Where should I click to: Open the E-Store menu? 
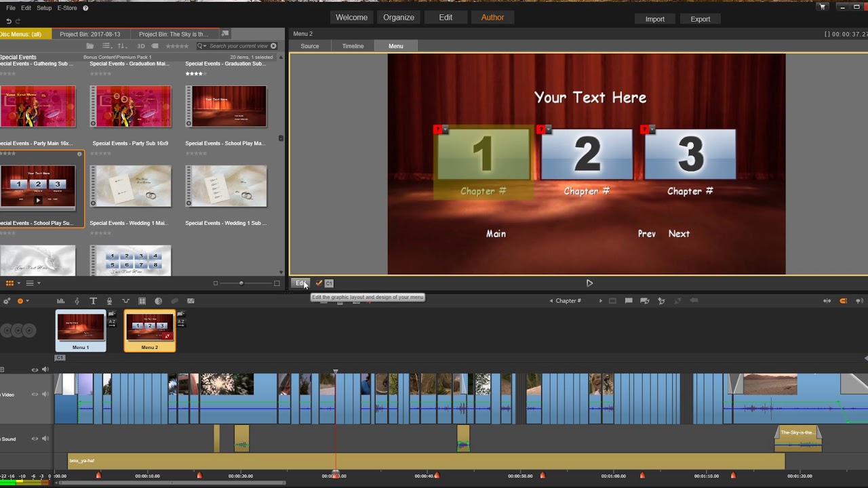tap(67, 8)
